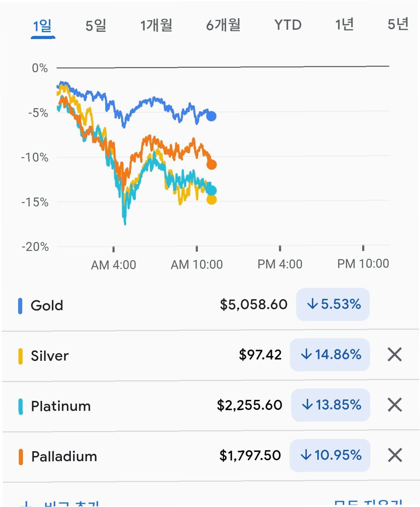Click the blue Gold endpoint dot on chart
Image resolution: width=420 pixels, height=507 pixels.
tap(211, 116)
